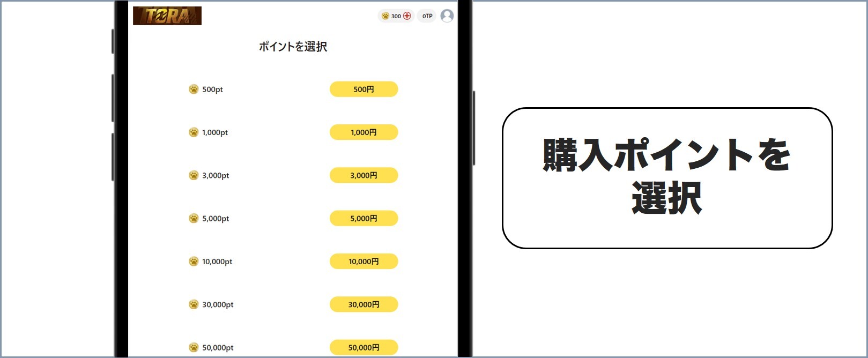Select the 50,000円 purchase button

point(363,347)
